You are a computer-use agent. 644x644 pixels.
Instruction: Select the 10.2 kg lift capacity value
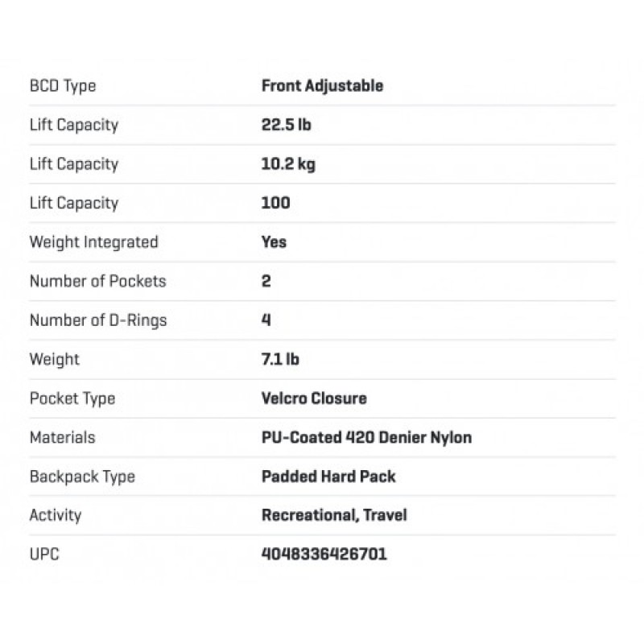tap(289, 164)
